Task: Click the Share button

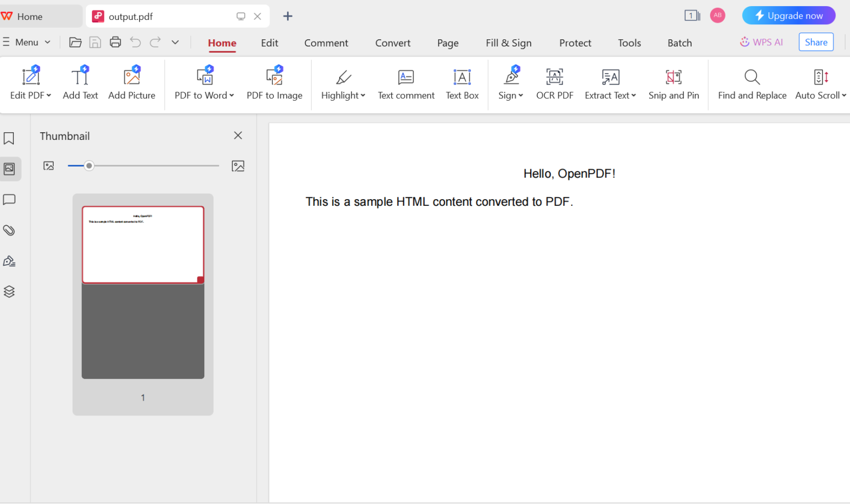Action: (x=816, y=42)
